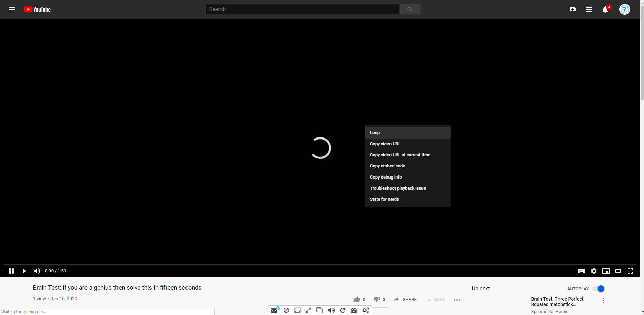Visit the Xperimental Hamid channel
Image resolution: width=644 pixels, height=315 pixels.
549,311
